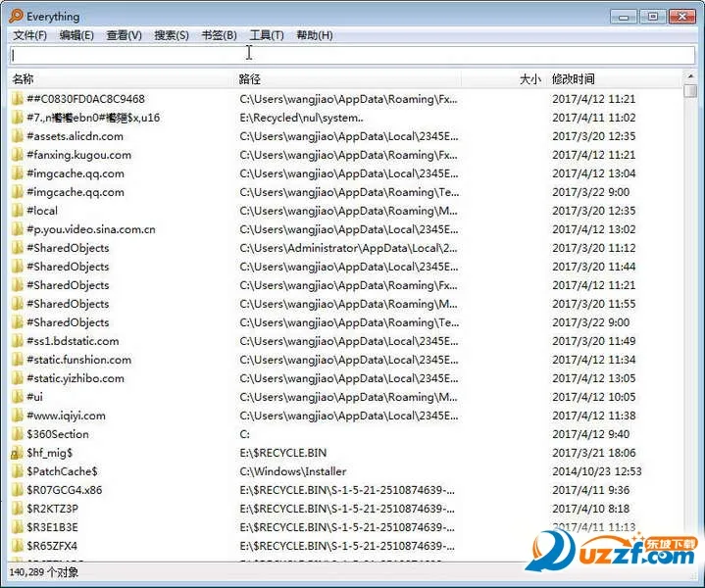Image resolution: width=705 pixels, height=588 pixels.
Task: Close the Everything window
Action: pyautogui.click(x=682, y=17)
